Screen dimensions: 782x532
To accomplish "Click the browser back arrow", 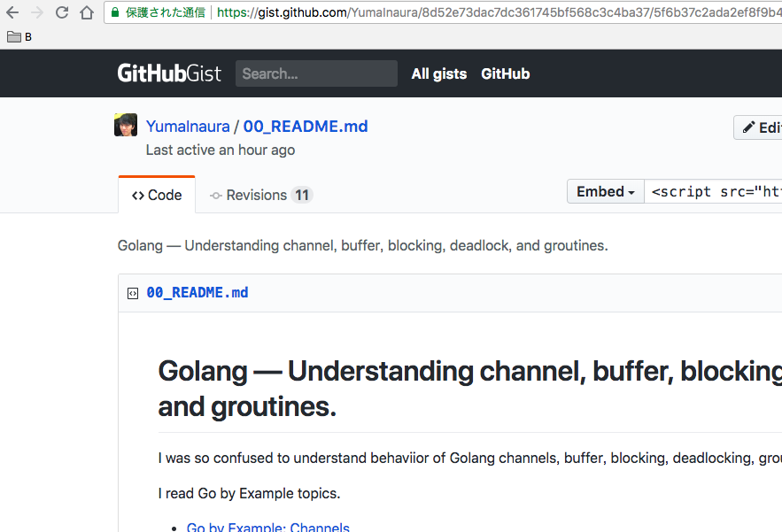I will tap(12, 13).
